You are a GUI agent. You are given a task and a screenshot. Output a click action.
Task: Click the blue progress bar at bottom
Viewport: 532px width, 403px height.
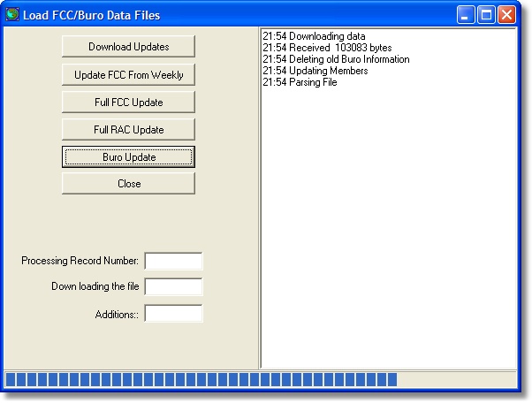coord(201,380)
